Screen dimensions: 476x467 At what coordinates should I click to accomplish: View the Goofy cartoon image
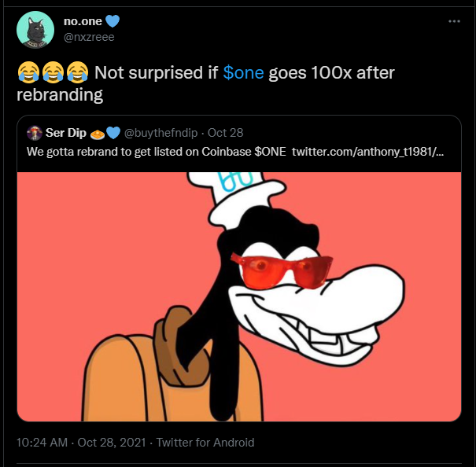pos(238,295)
